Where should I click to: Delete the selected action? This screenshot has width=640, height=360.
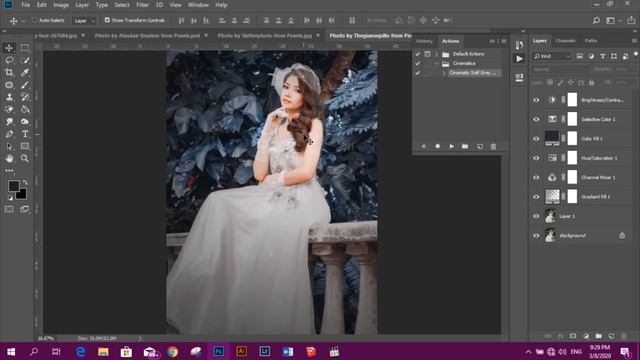pyautogui.click(x=493, y=146)
